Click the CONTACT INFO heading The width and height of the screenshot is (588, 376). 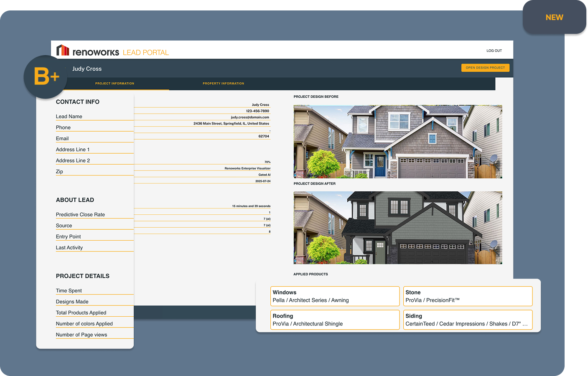(78, 102)
